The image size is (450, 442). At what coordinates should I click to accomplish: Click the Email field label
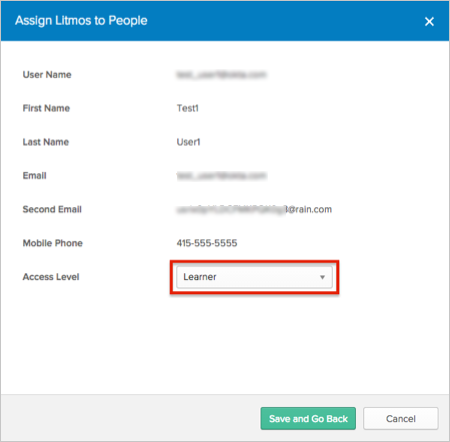[35, 176]
